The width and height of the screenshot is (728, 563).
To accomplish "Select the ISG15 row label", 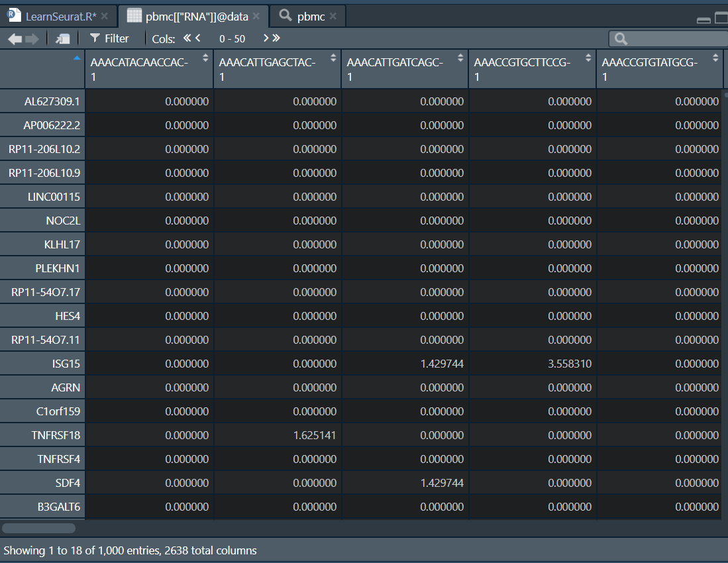I will [x=66, y=364].
